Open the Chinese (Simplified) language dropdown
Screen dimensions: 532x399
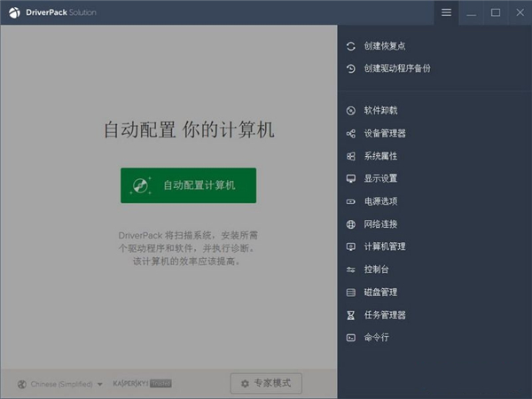[66, 384]
